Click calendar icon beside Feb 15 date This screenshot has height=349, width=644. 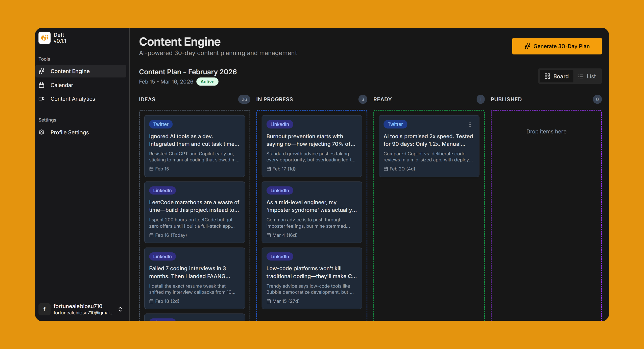click(151, 169)
